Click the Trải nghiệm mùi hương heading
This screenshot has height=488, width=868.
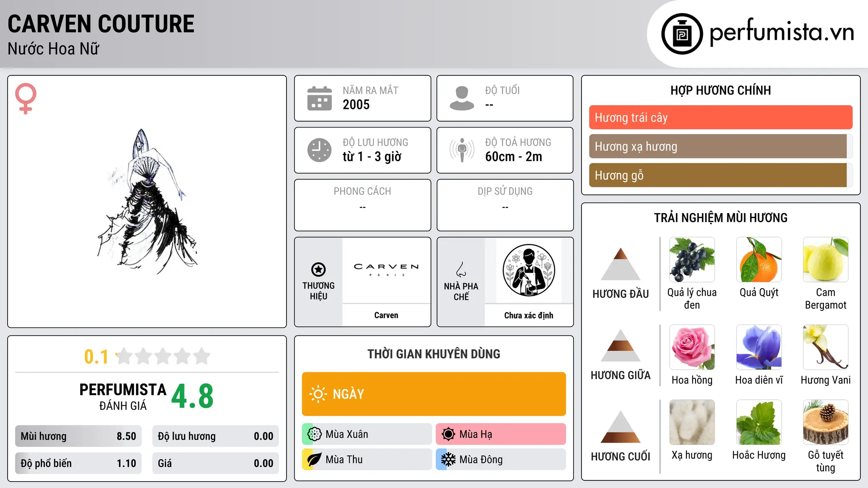click(721, 218)
